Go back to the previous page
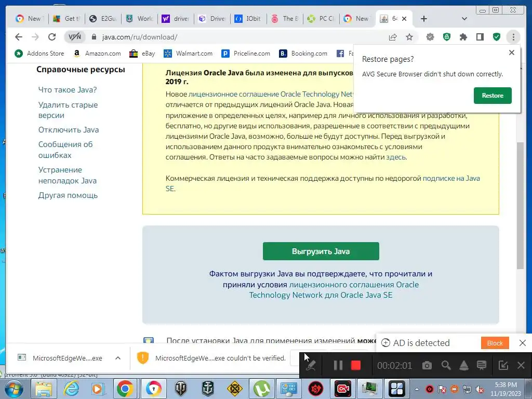Screen dimensions: 532x399 coord(19,37)
